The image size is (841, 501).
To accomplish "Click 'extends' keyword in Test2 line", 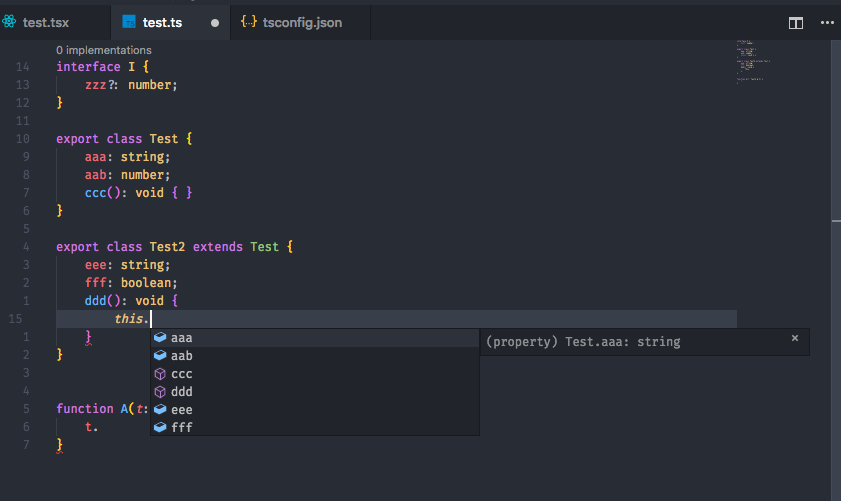I will [x=218, y=247].
